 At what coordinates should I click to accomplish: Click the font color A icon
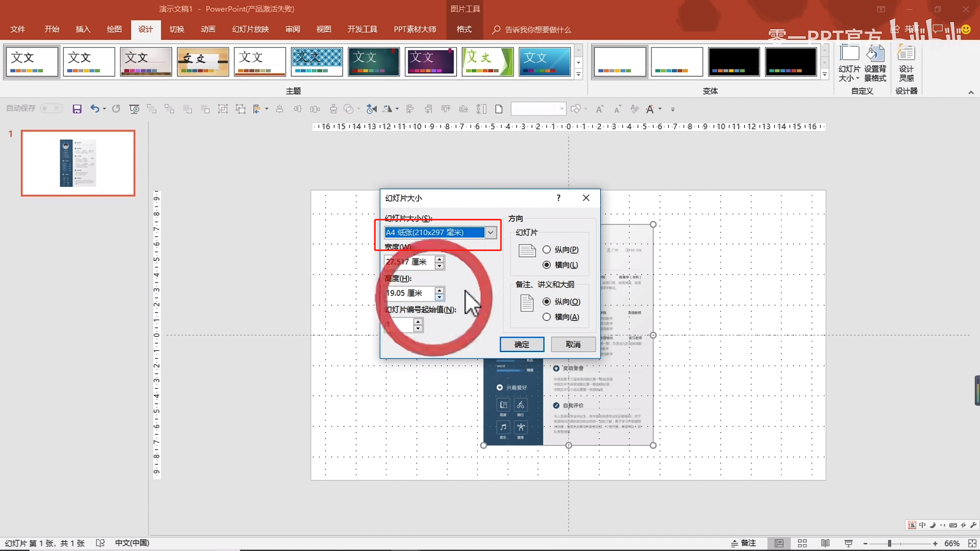point(650,109)
